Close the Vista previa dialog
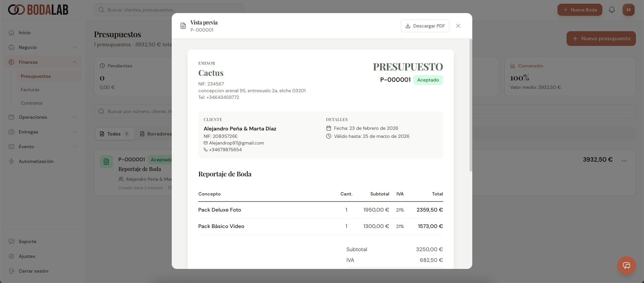Screen dimensions: 644x283 (x=458, y=26)
